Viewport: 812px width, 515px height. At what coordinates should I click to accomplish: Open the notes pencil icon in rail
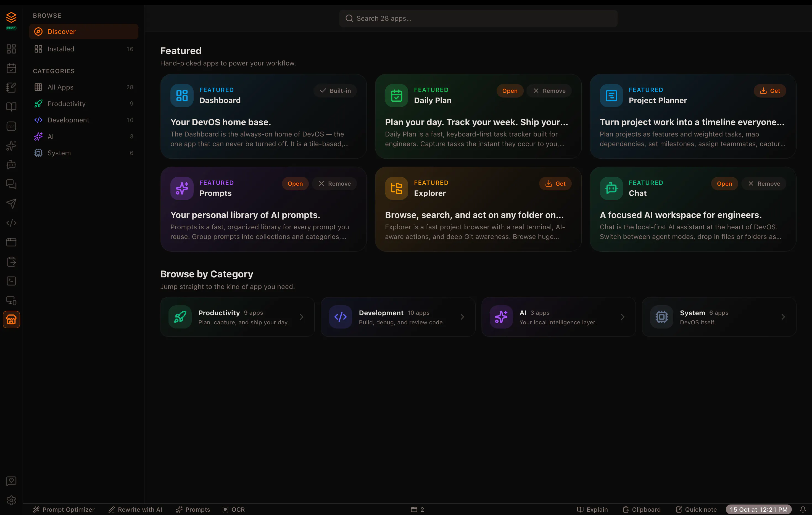click(11, 88)
